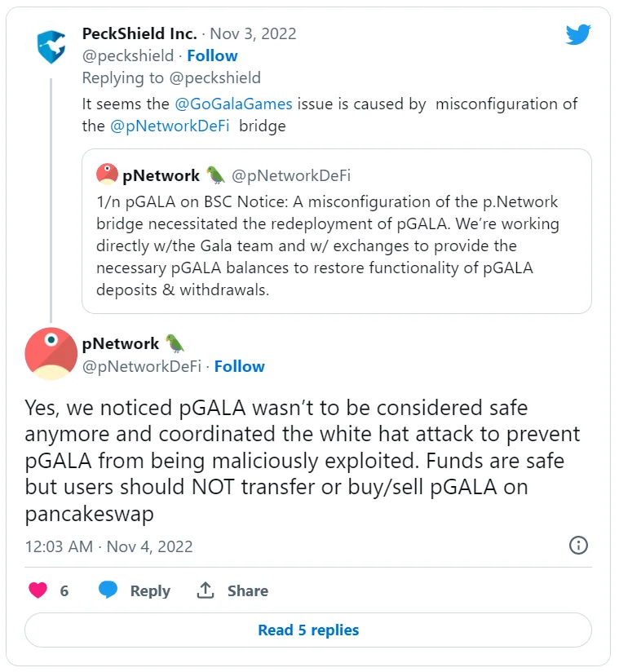Like the tweet with the heart icon
Image resolution: width=619 pixels, height=672 pixels.
[x=38, y=590]
